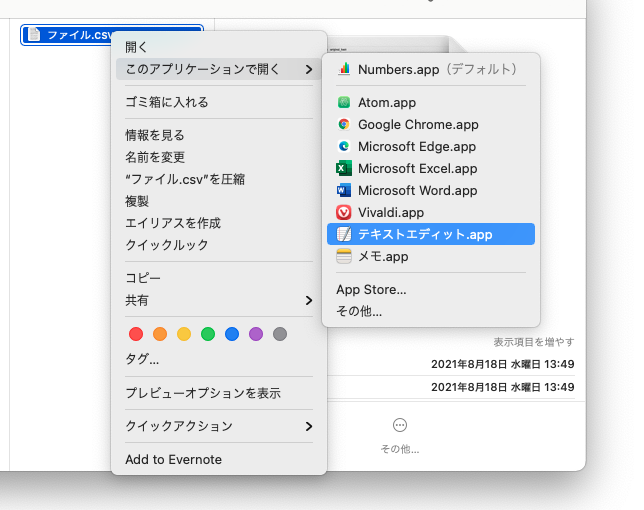
Task: Select the Google Chrome.app icon
Action: pos(344,125)
